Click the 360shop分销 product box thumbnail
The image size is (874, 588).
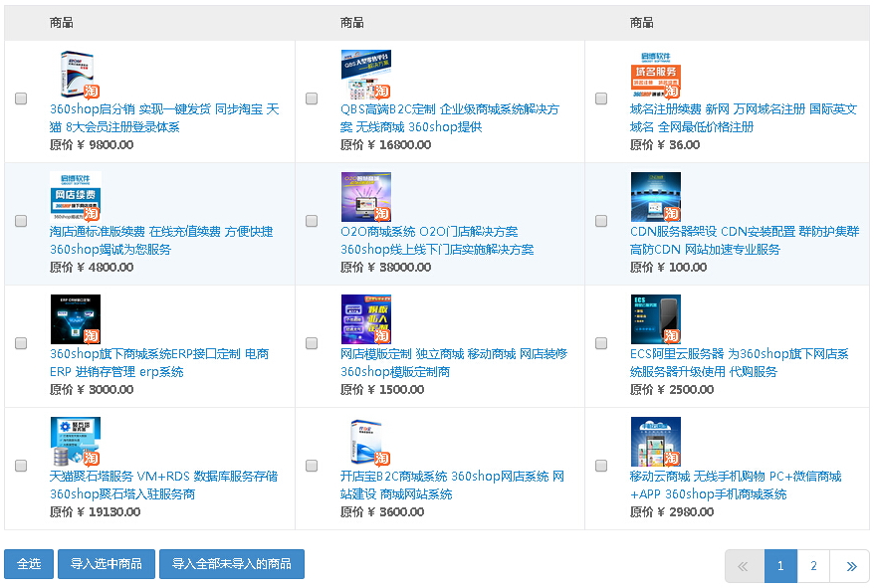[x=76, y=75]
